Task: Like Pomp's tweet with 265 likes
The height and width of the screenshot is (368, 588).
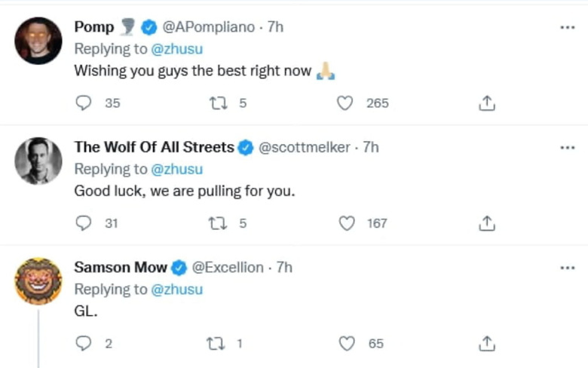Action: pos(346,103)
